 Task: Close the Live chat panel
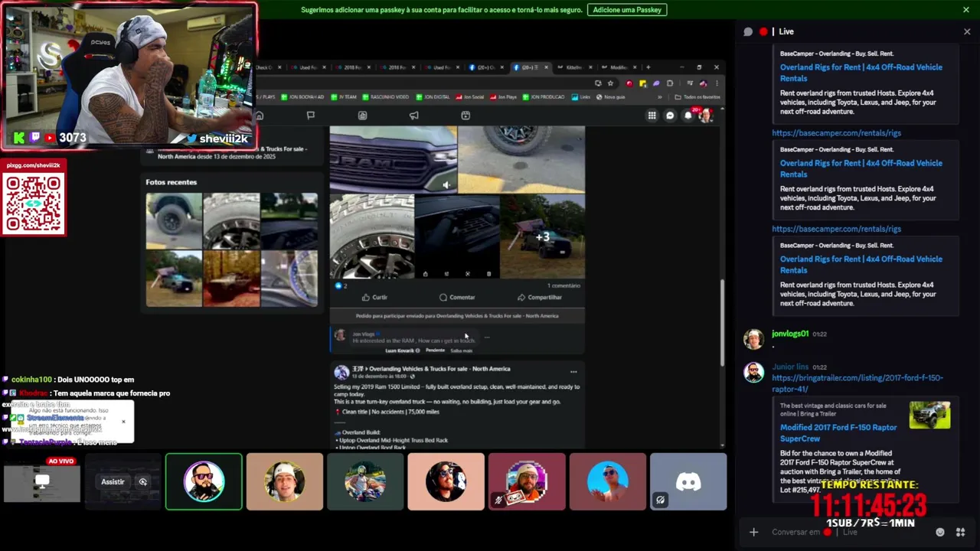[967, 31]
